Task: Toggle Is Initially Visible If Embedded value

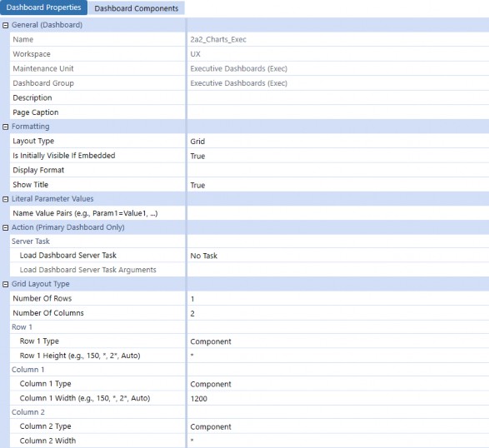Action: pos(338,156)
